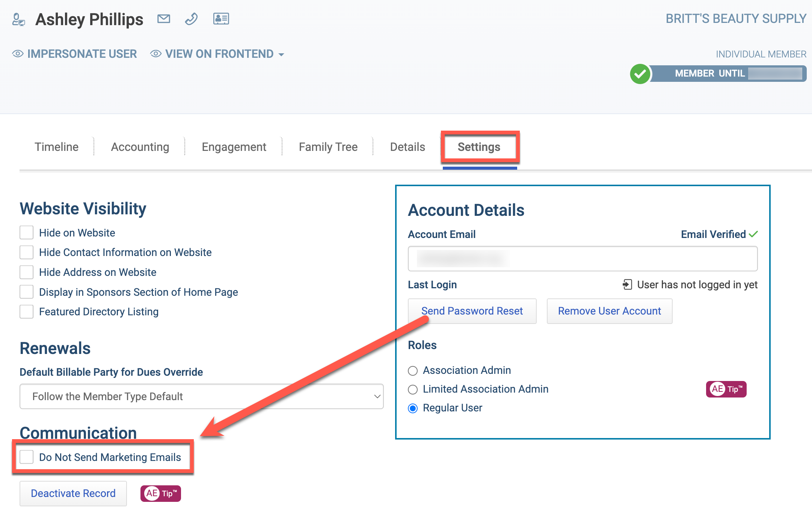Screen dimensions: 812x530
Task: Click the Remove User Account button
Action: (610, 311)
